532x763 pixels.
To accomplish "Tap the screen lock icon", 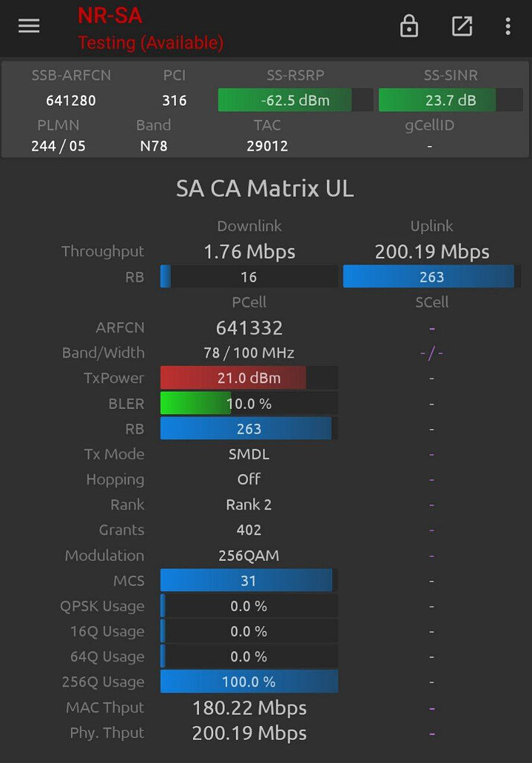I will pyautogui.click(x=409, y=26).
